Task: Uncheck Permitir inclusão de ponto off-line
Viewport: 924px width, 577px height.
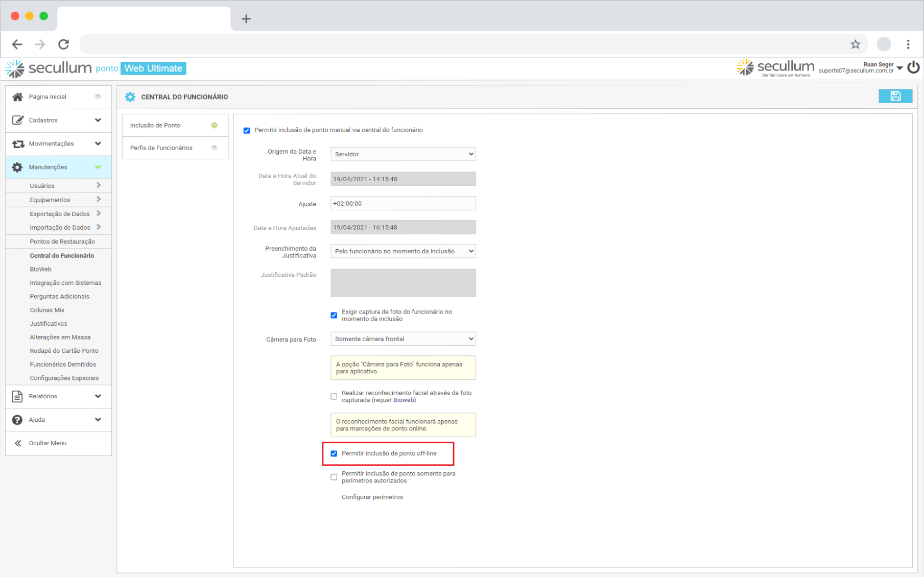Action: [x=334, y=453]
